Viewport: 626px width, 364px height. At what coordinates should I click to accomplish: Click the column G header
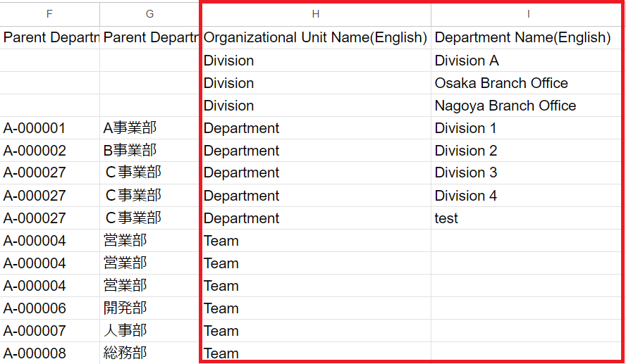[x=149, y=14]
